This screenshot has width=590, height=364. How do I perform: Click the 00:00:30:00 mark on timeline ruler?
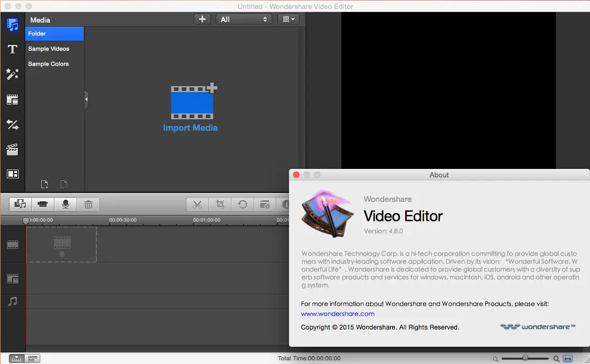(x=123, y=220)
